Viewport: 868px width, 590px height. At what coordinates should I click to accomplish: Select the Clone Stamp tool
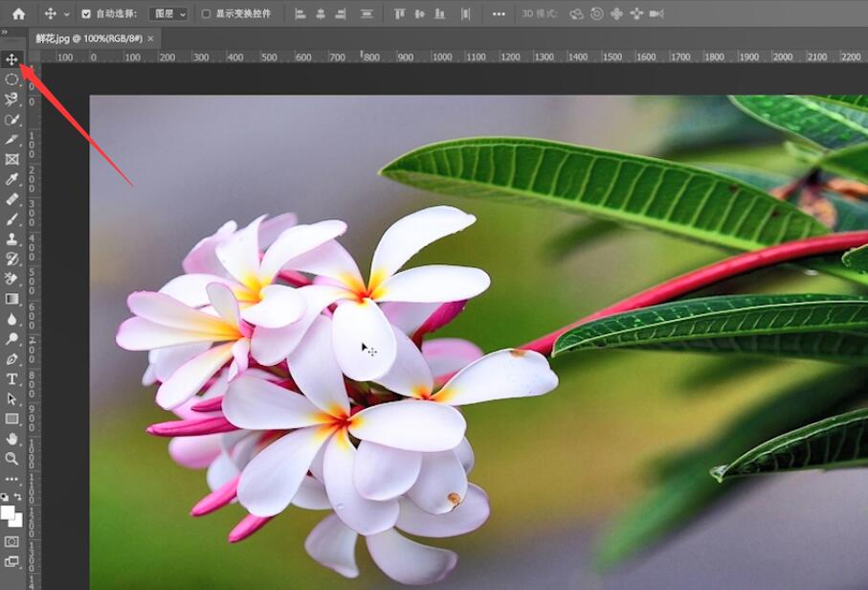pyautogui.click(x=11, y=238)
